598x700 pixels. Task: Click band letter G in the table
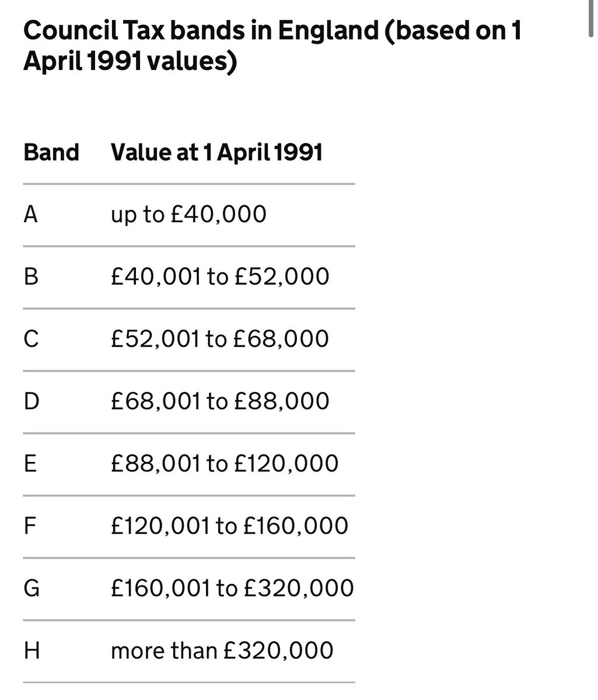coord(32,589)
